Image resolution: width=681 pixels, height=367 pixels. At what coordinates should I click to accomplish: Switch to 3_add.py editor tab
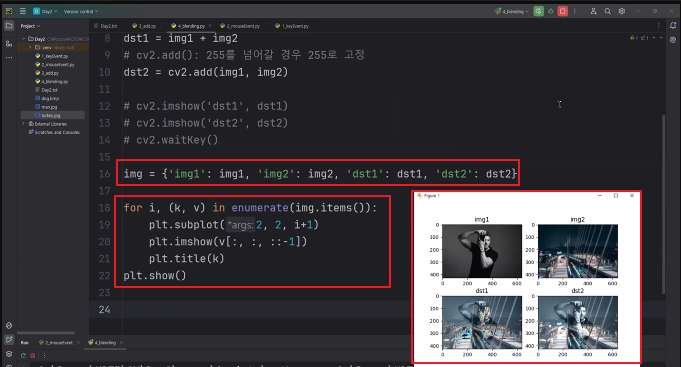click(144, 26)
